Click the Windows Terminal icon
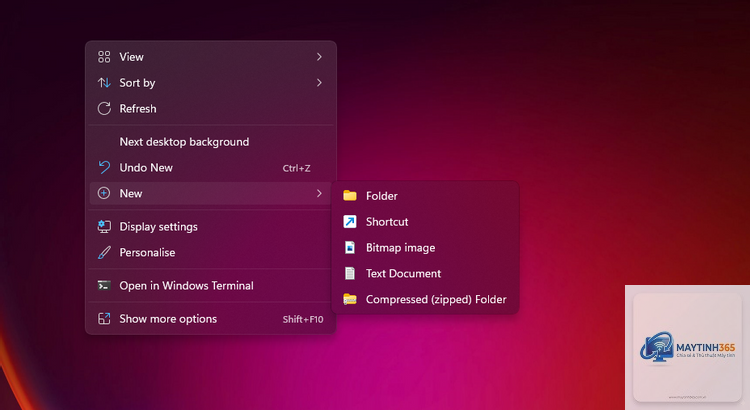The width and height of the screenshot is (750, 410). (104, 286)
